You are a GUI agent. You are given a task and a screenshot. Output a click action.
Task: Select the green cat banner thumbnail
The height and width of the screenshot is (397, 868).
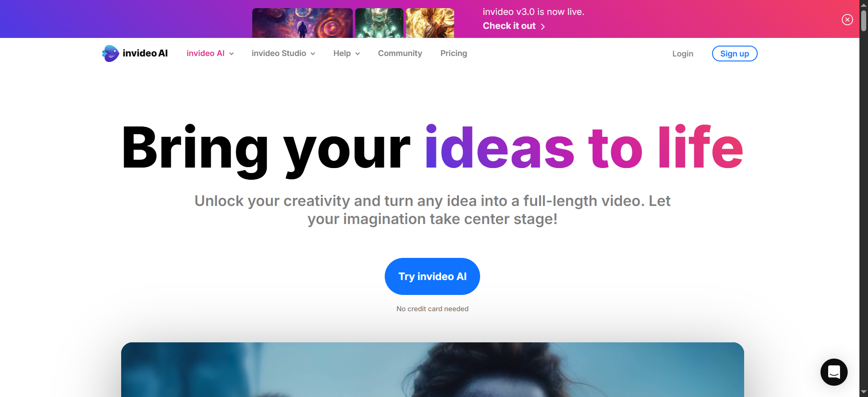pyautogui.click(x=379, y=23)
